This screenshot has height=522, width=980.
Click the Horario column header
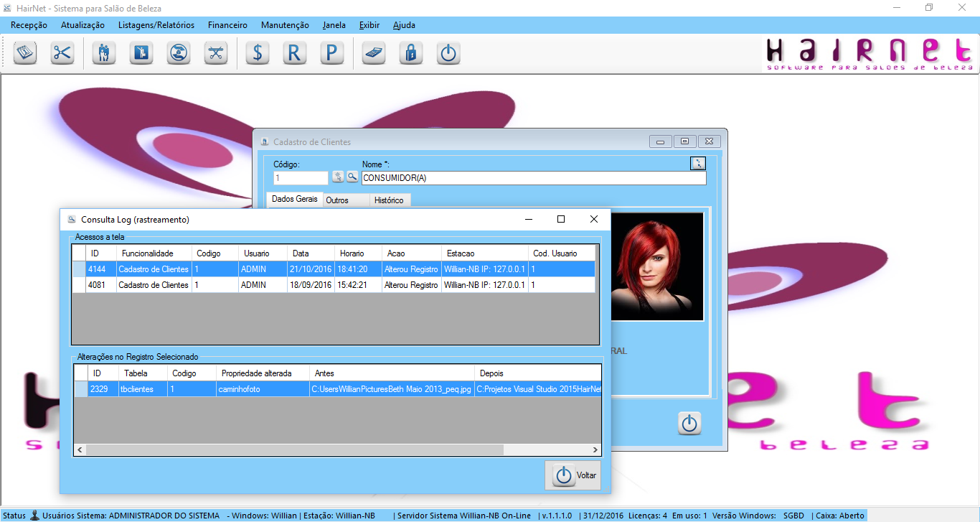359,253
